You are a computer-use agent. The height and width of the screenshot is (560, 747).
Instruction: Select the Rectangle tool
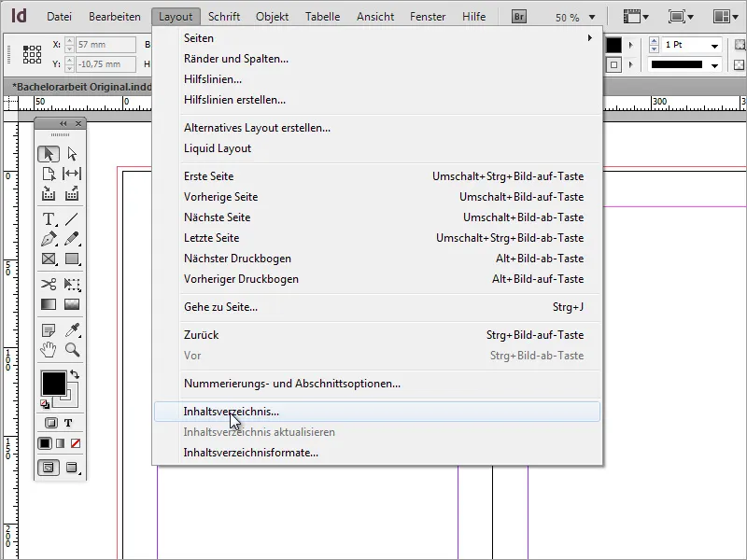pyautogui.click(x=72, y=259)
